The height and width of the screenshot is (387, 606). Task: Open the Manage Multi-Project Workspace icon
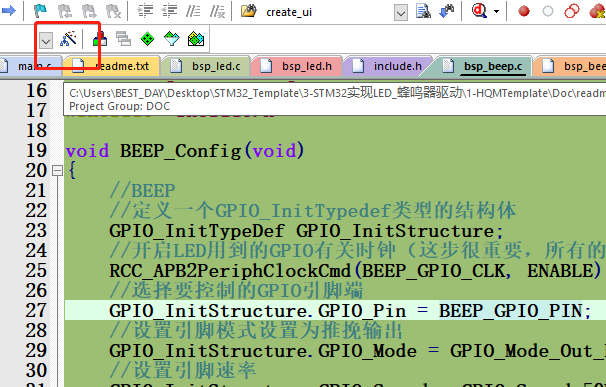(x=124, y=39)
